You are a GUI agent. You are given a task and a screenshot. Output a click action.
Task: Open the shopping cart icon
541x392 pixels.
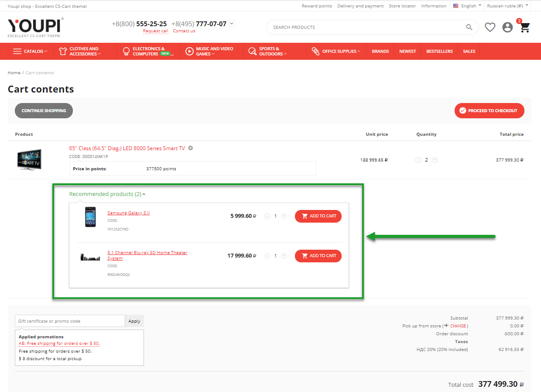[525, 28]
